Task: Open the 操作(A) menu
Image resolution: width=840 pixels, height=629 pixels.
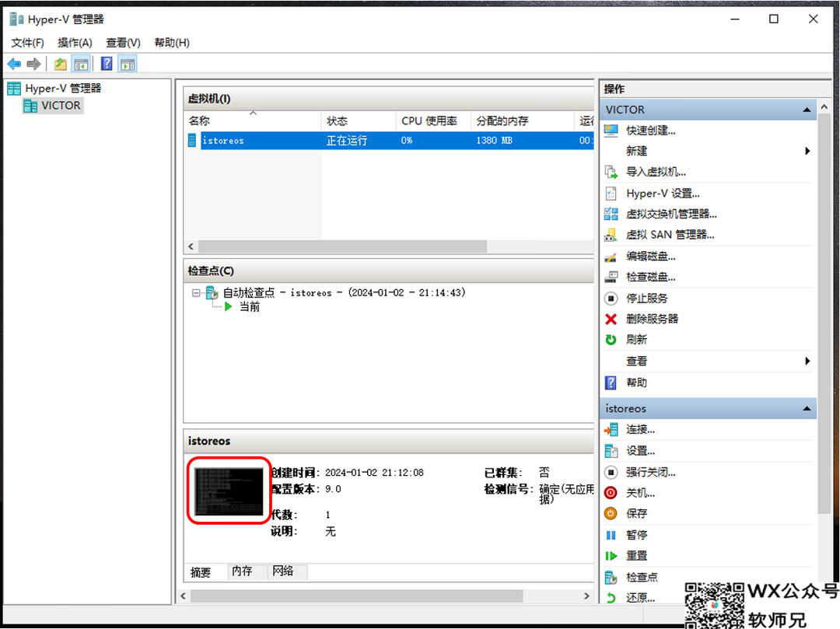Action: 75,43
